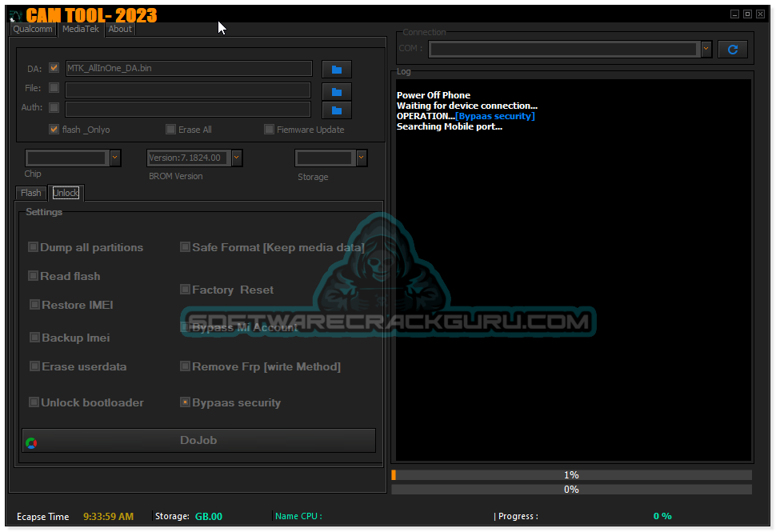Click the empty Auth path field

tap(188, 110)
